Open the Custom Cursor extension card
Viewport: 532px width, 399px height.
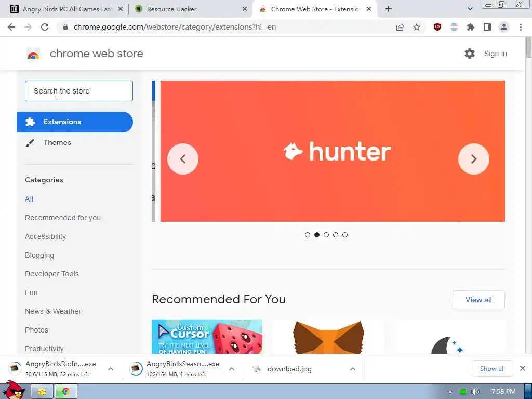click(207, 337)
